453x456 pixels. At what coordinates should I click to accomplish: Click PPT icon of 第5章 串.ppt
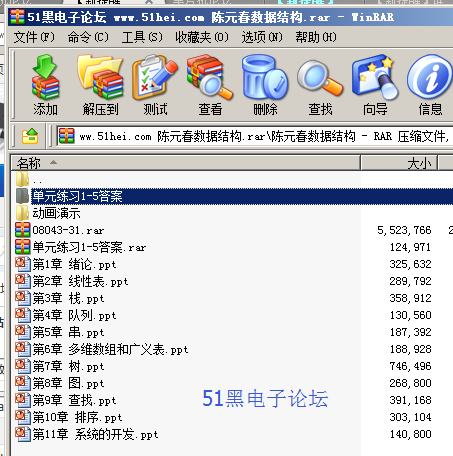coord(22,332)
